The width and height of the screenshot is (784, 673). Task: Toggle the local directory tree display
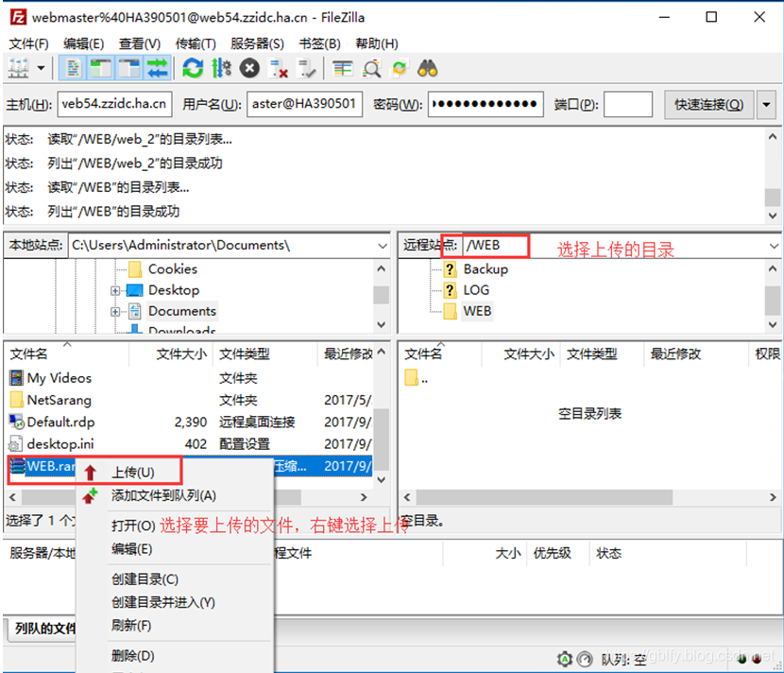[100, 68]
